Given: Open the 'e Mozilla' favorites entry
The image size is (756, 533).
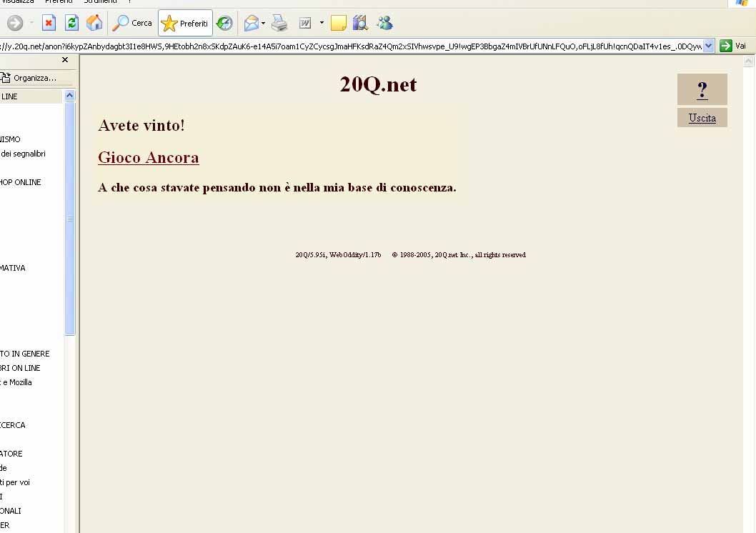Looking at the screenshot, I should pyautogui.click(x=17, y=382).
